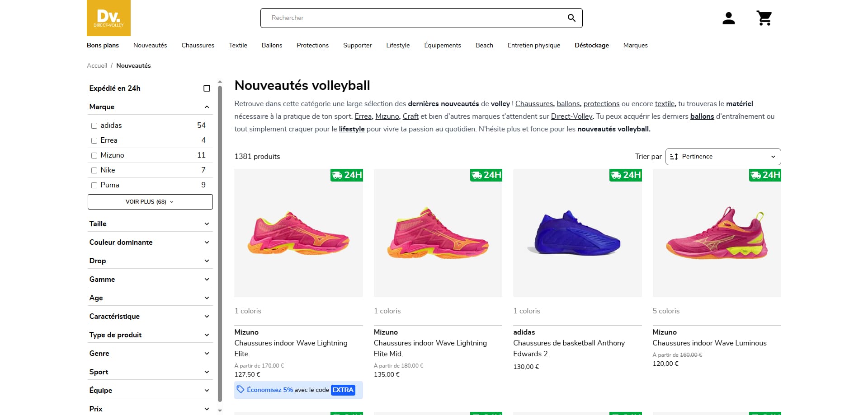
Task: Expand the Prix filter
Action: pos(150,409)
